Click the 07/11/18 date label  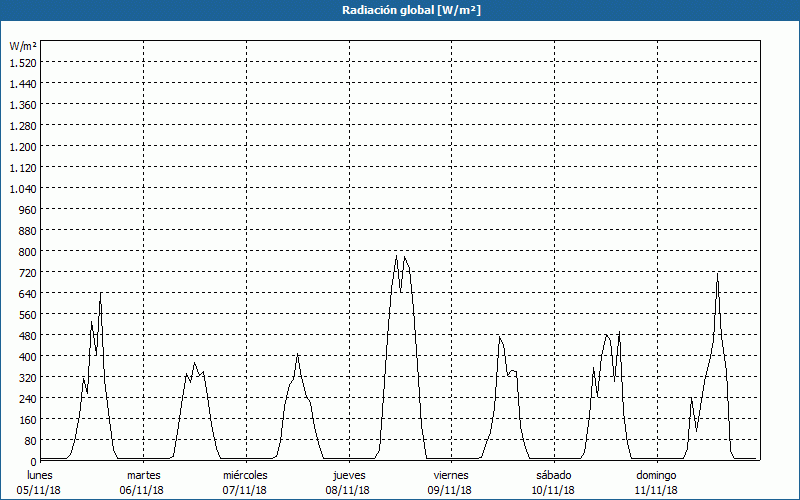tap(244, 490)
